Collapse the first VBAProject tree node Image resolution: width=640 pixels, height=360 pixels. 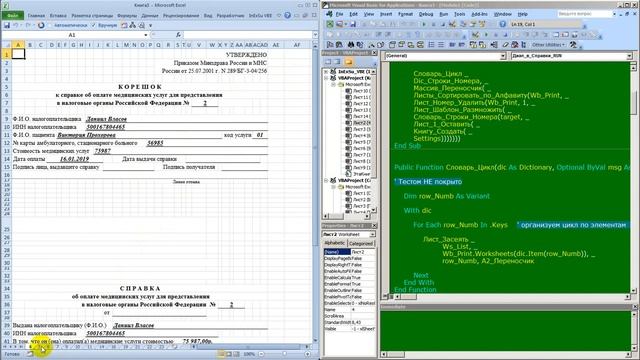[x=326, y=78]
